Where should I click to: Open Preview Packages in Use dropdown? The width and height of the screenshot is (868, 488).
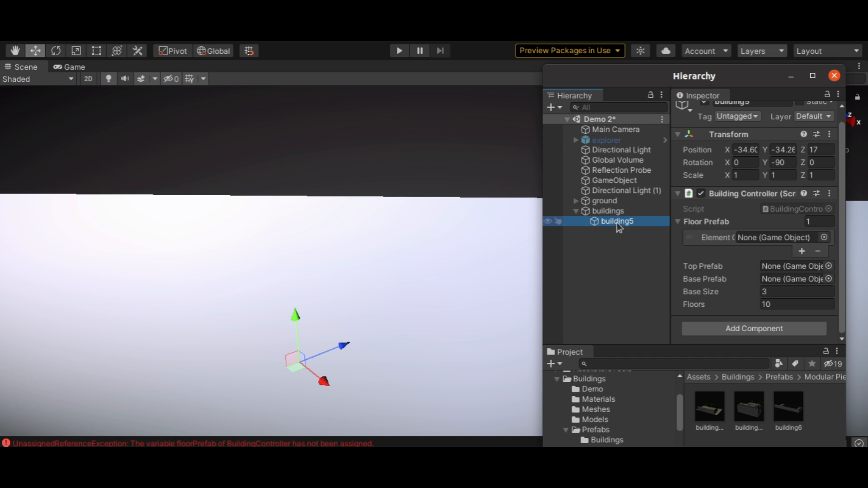pyautogui.click(x=570, y=51)
